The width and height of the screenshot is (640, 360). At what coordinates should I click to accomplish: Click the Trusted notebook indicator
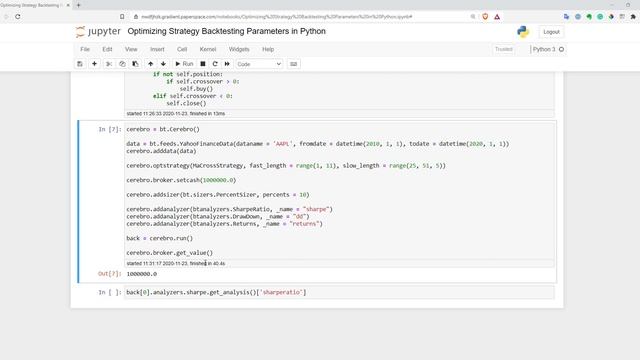(x=504, y=49)
